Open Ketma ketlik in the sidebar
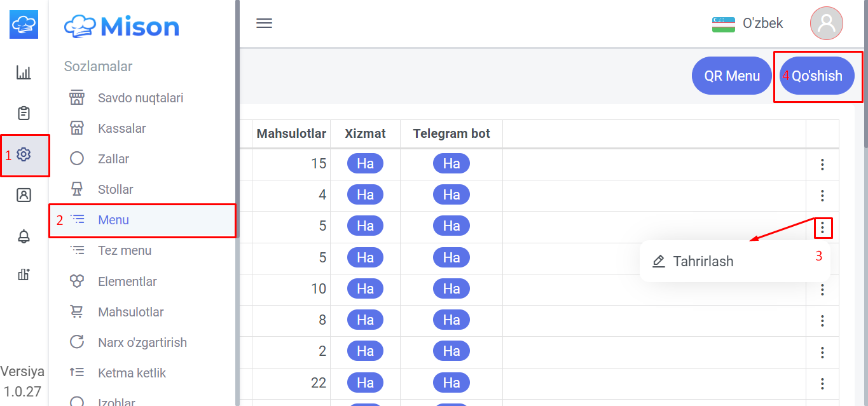 (x=142, y=373)
